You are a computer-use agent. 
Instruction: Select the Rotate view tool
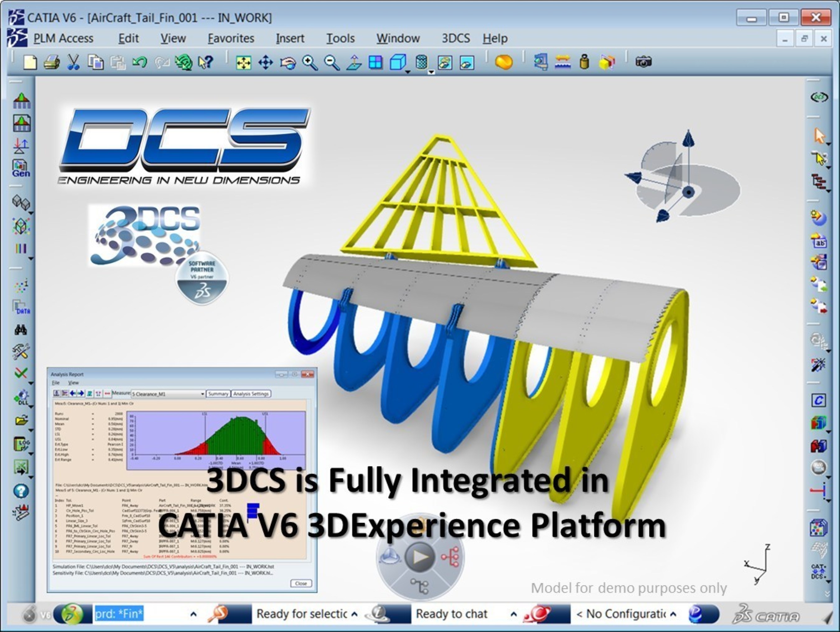(288, 62)
